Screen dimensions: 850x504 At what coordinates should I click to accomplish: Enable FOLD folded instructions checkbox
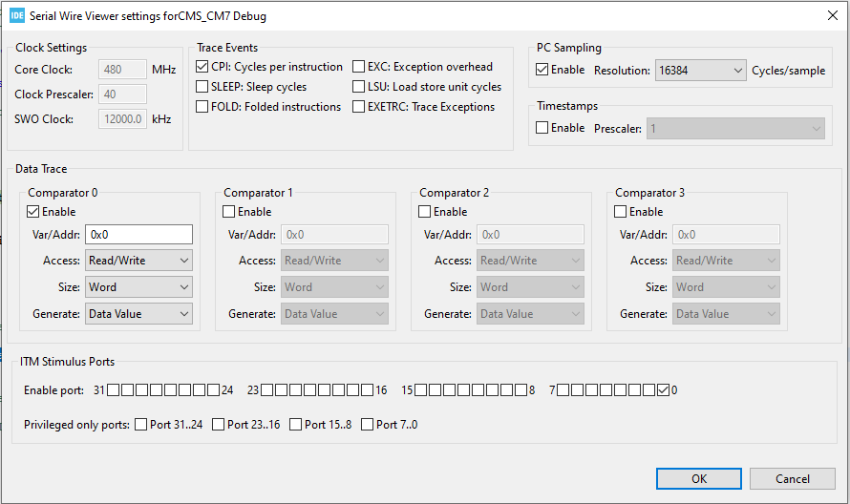point(202,107)
